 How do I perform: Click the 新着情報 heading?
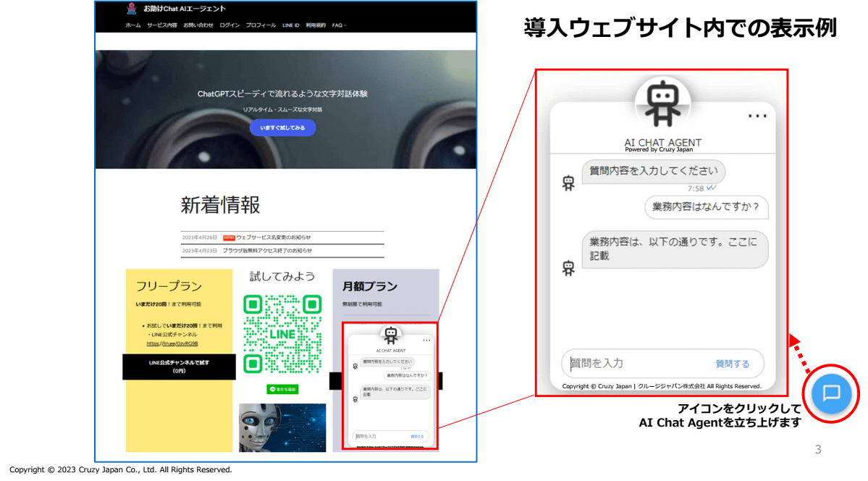click(x=220, y=205)
